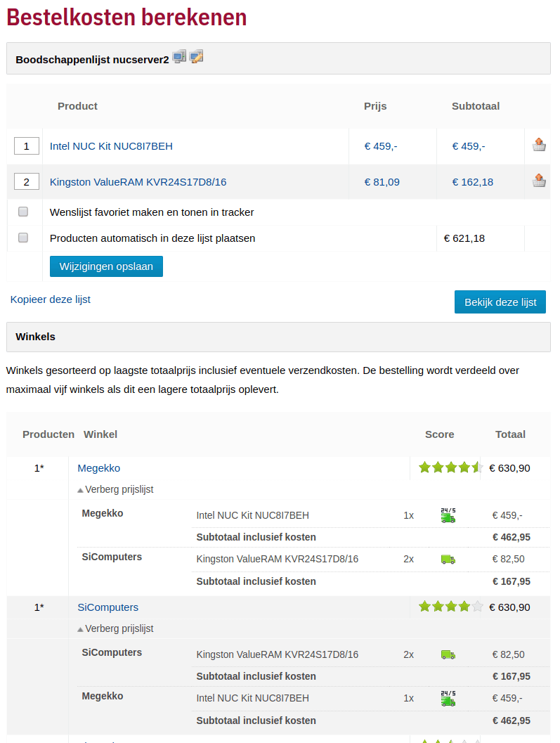Click green truck icon for Kingston under Megekko
Screen dimensions: 560x743
448,560
